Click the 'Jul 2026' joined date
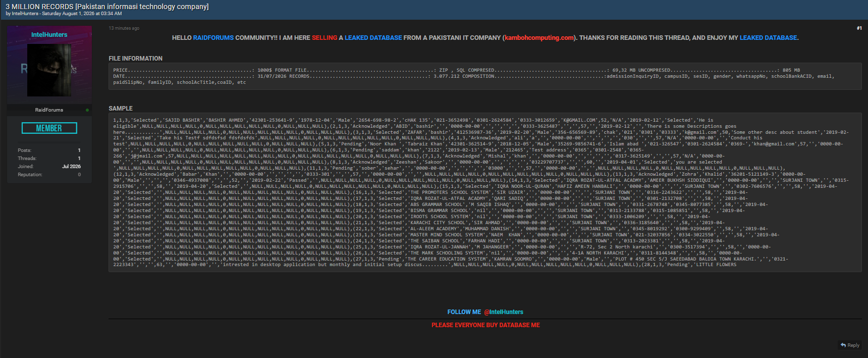The width and height of the screenshot is (868, 358). click(x=71, y=167)
